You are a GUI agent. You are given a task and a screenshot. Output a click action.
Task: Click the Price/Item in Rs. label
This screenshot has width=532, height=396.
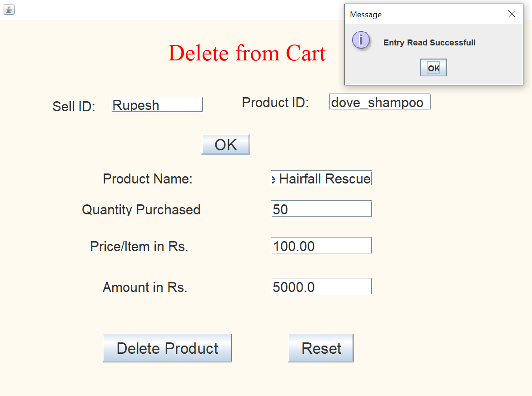(x=139, y=246)
